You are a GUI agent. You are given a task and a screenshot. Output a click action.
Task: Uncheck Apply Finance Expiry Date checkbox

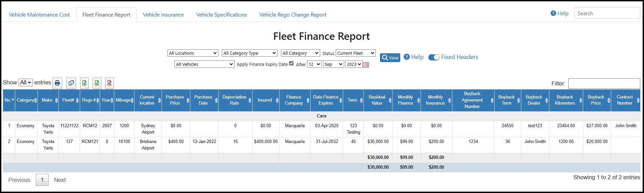[291, 63]
